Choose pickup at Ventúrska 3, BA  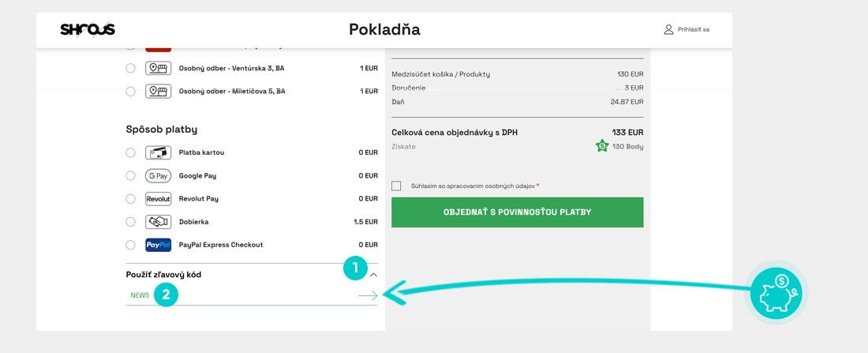click(x=130, y=68)
